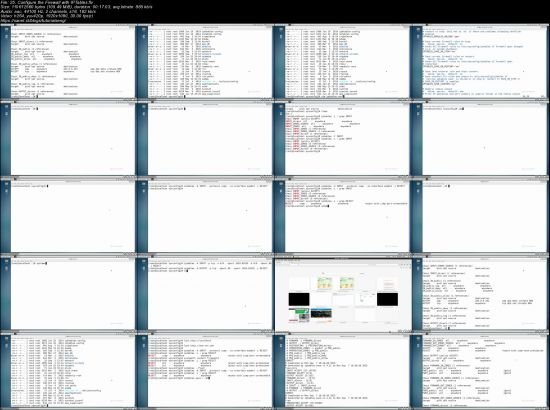Click the header line starting with 'Video:'

47,16
